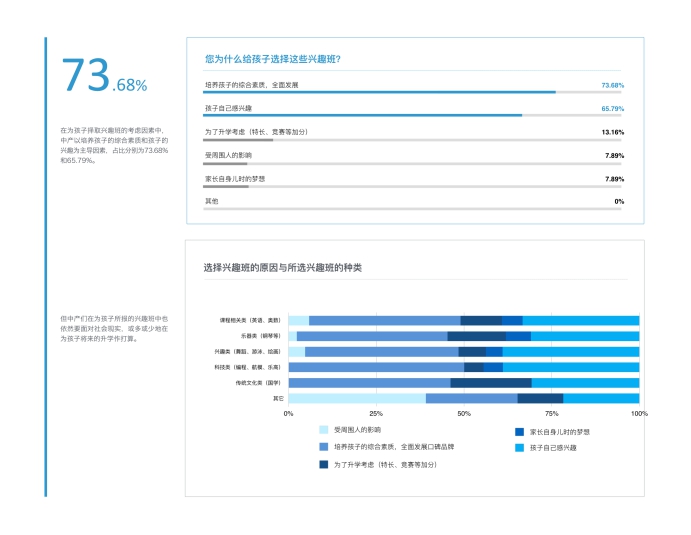The height and width of the screenshot is (535, 691).
Task: Click the 50% tick on the chart axis
Action: pyautogui.click(x=464, y=412)
